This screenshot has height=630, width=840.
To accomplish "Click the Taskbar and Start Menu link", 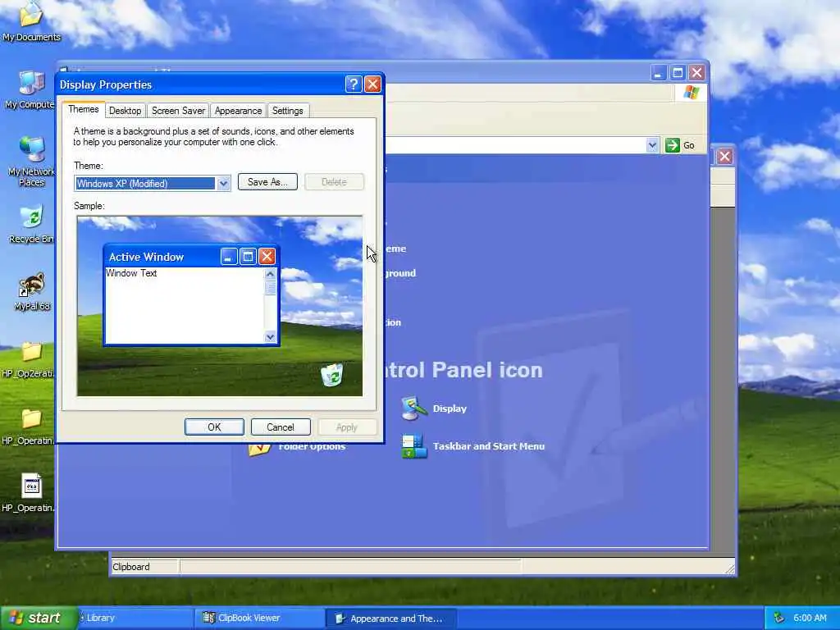I will coord(489,446).
